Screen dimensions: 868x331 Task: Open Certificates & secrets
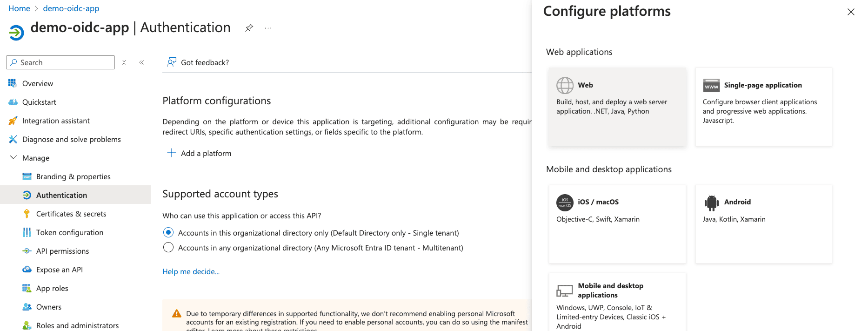72,213
